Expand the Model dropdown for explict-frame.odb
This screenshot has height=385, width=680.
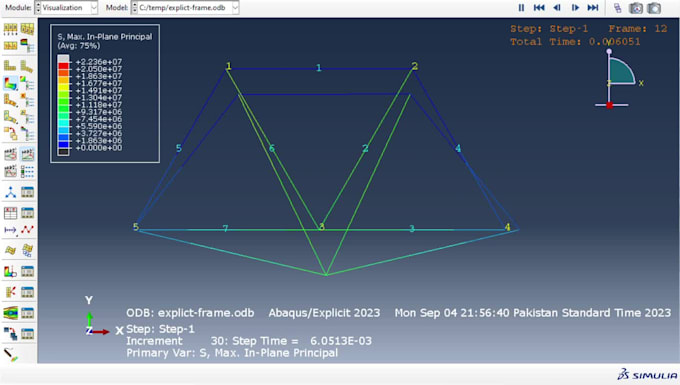point(185,7)
